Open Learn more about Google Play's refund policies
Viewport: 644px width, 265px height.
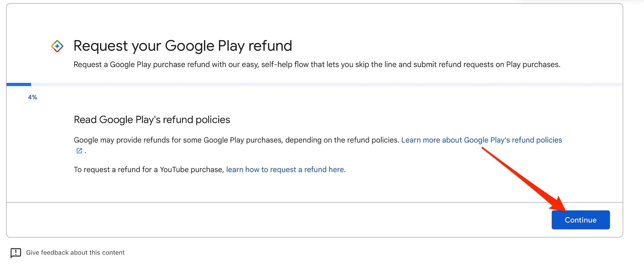tap(482, 140)
